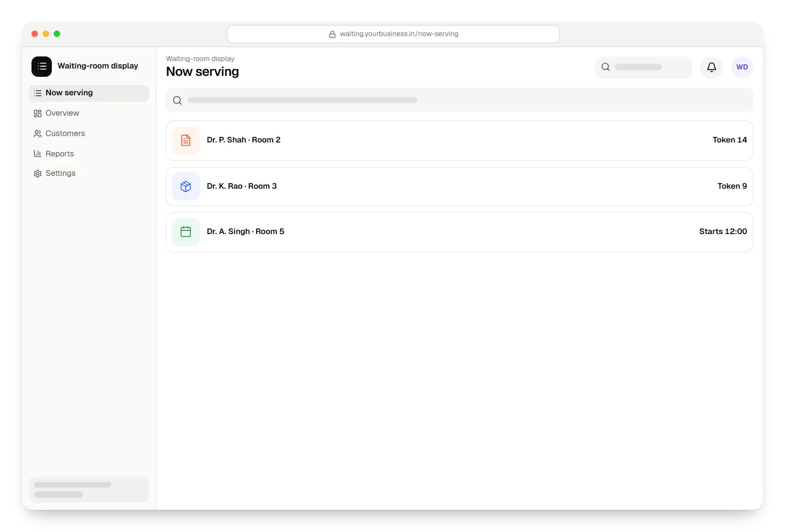Click the yellow minimize window button
The width and height of the screenshot is (785, 532).
click(46, 34)
